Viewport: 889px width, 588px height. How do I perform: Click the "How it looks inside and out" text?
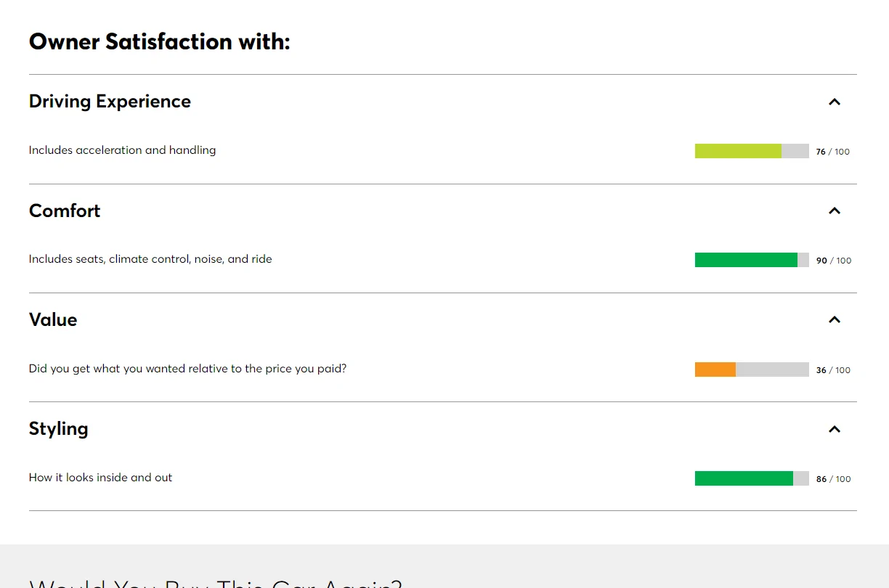coord(100,478)
